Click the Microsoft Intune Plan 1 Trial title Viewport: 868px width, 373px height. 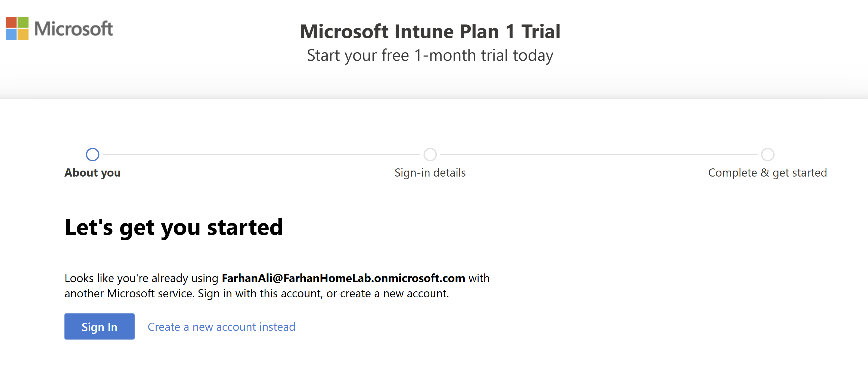point(430,31)
